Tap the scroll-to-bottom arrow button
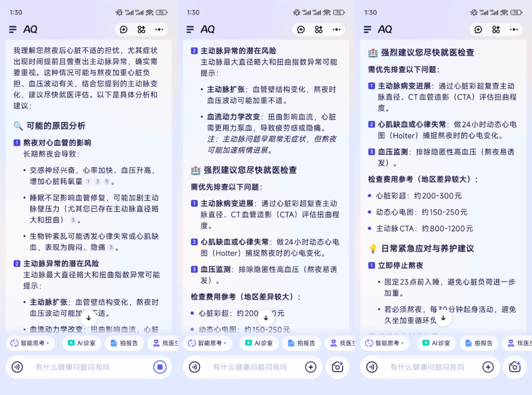The image size is (532, 395). [89, 318]
